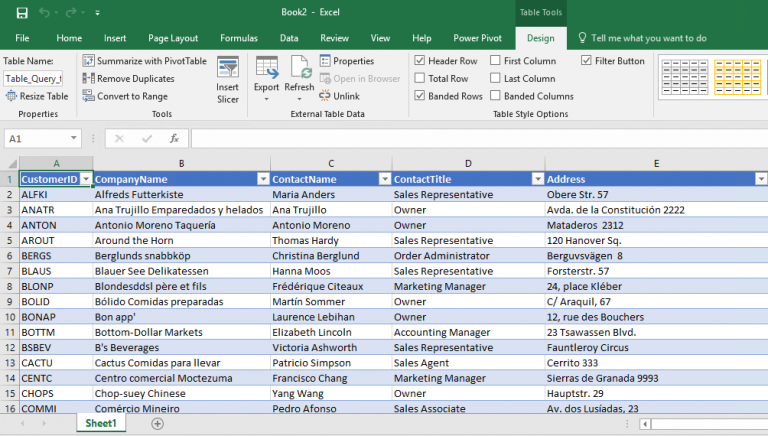Click the Table Name input field

[x=33, y=78]
